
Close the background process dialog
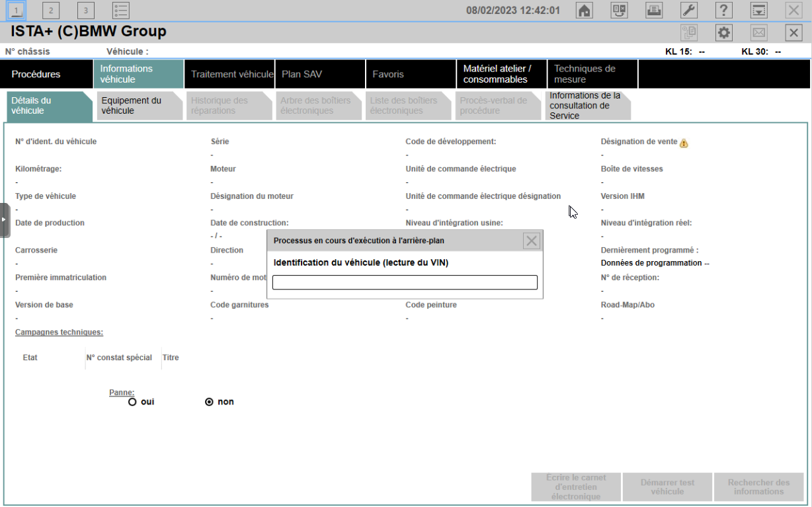click(x=532, y=241)
